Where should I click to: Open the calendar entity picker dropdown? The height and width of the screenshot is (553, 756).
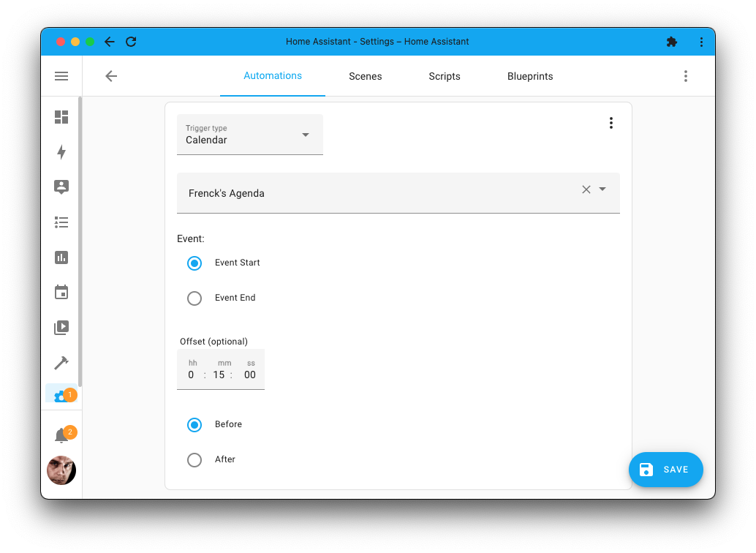pos(602,189)
